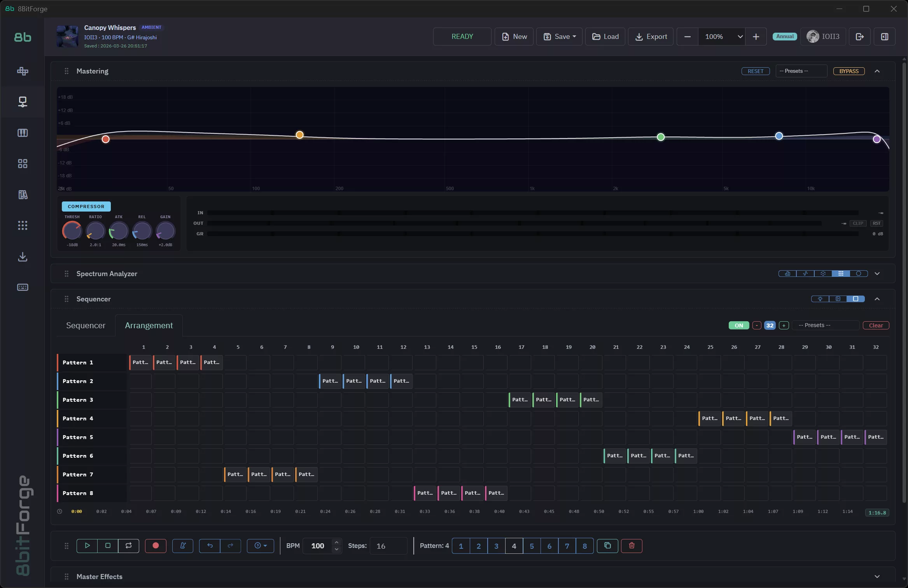
Task: Activate the loop playback icon
Action: tap(128, 546)
